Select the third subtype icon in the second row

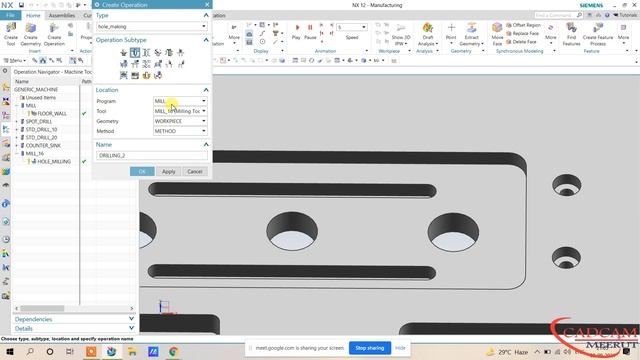tap(146, 64)
